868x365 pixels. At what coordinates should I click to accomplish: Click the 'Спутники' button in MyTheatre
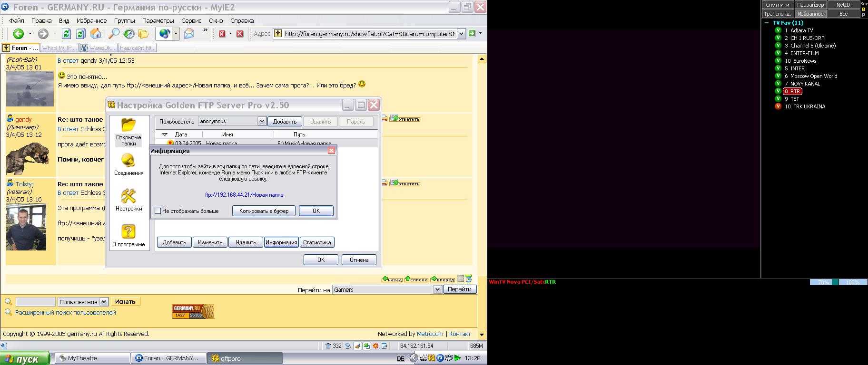778,5
